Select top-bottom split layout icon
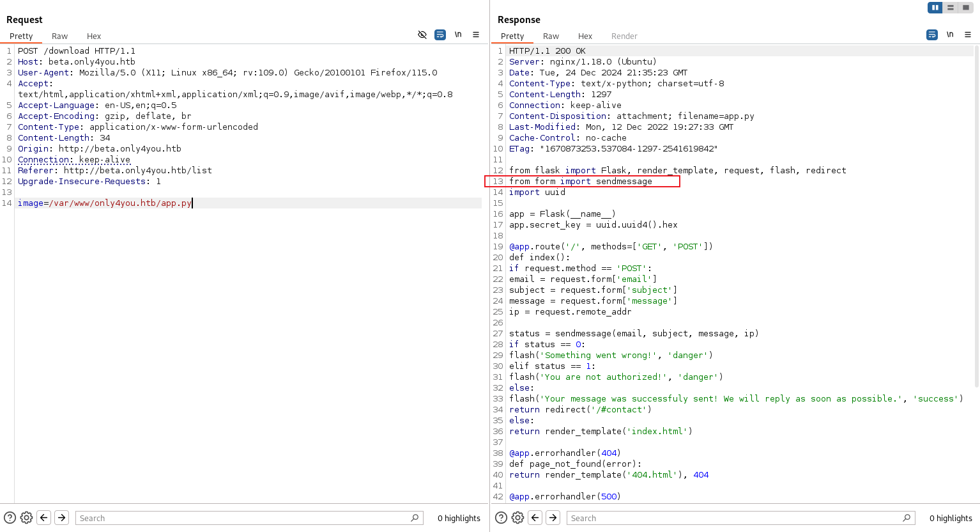 [x=951, y=8]
